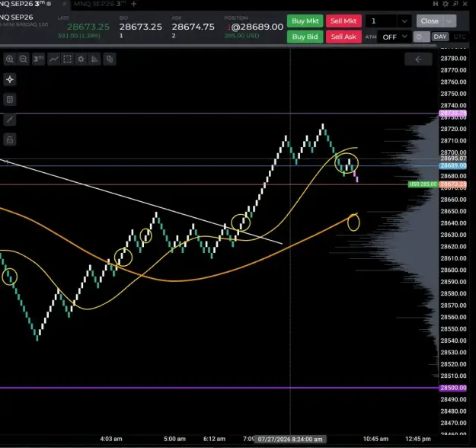Click the 28500.00 purple level marker
The image size is (476, 448).
[x=453, y=388]
